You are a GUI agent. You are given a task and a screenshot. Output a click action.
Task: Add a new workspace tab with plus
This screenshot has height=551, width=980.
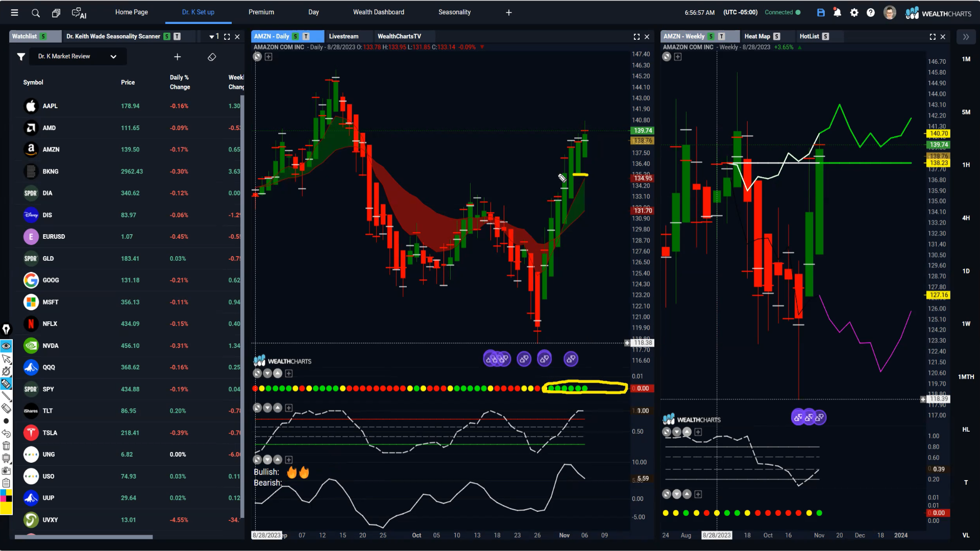[509, 13]
